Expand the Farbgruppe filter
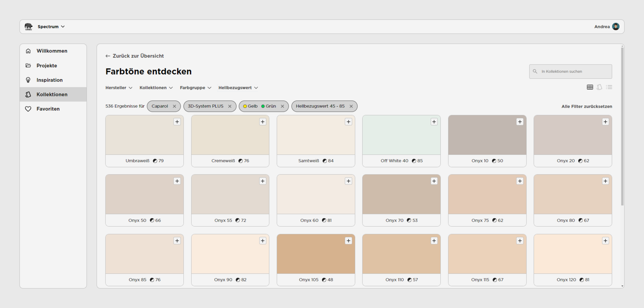The width and height of the screenshot is (644, 308). [195, 87]
